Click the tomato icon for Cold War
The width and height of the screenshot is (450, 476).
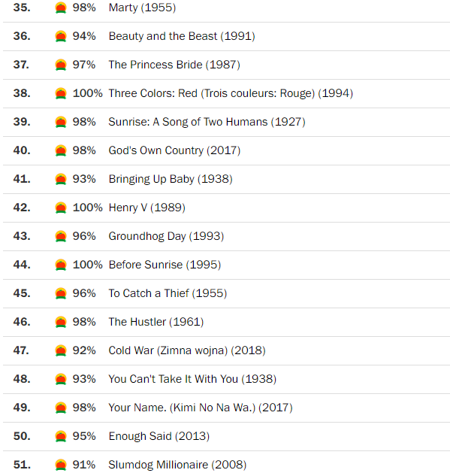click(61, 350)
